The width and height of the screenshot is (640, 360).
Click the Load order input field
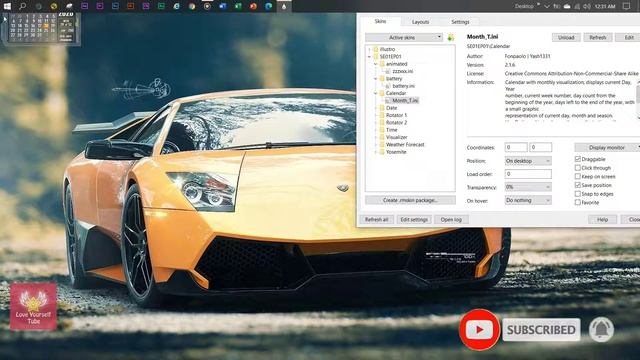[528, 174]
